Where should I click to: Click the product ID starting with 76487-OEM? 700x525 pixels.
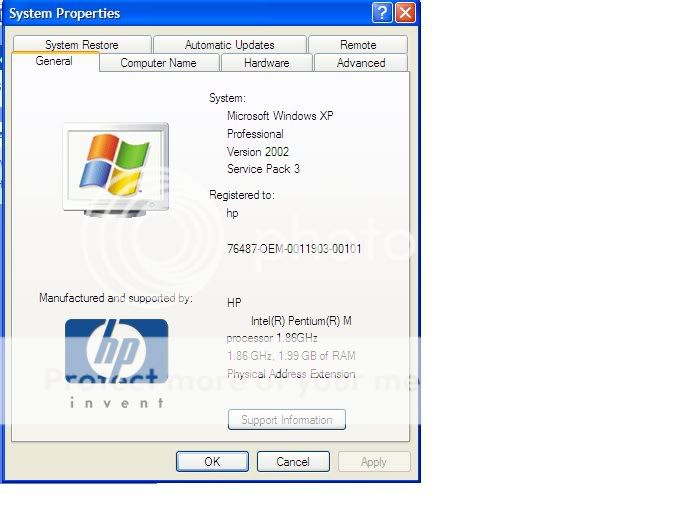click(x=294, y=249)
